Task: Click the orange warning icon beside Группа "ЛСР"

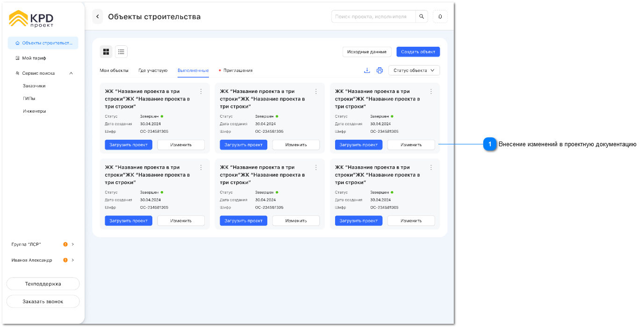Action: 65,244
